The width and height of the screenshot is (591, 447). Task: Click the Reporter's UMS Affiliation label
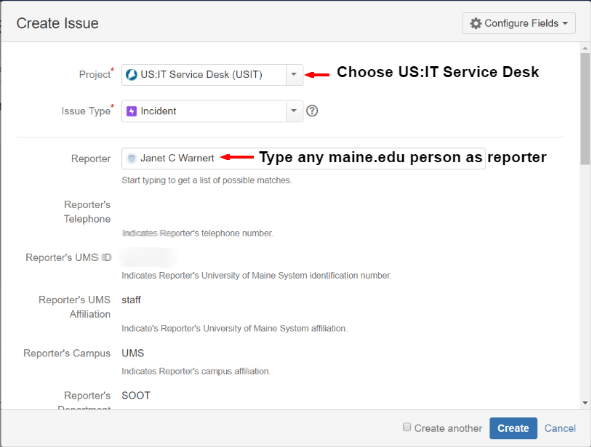pyautogui.click(x=74, y=307)
